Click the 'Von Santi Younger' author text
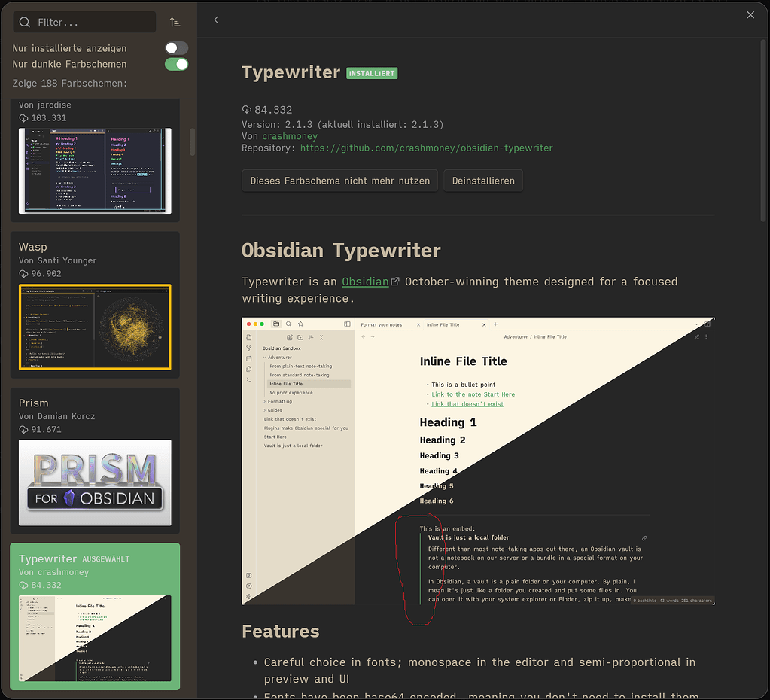 click(x=57, y=260)
